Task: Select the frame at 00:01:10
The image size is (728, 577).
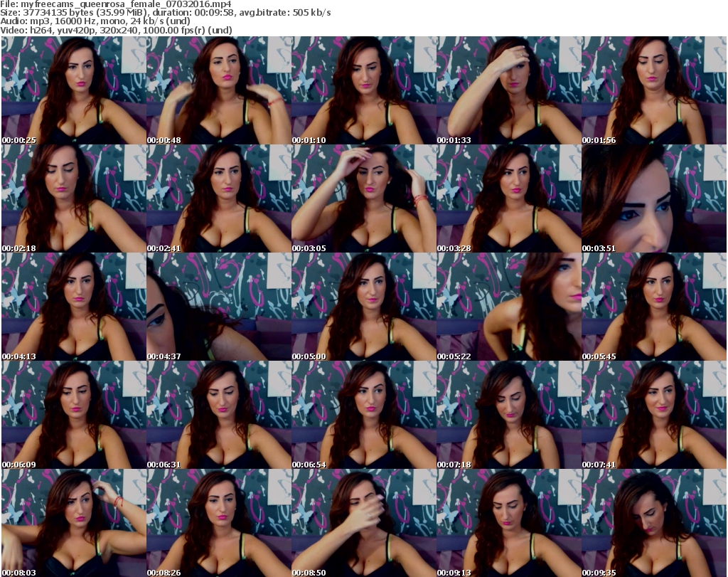Action: pos(363,90)
